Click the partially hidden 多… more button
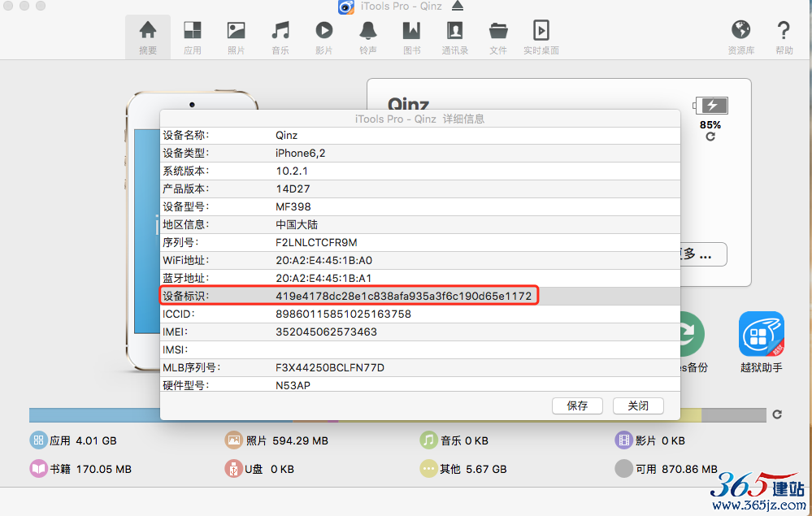The height and width of the screenshot is (516, 812). pyautogui.click(x=703, y=254)
